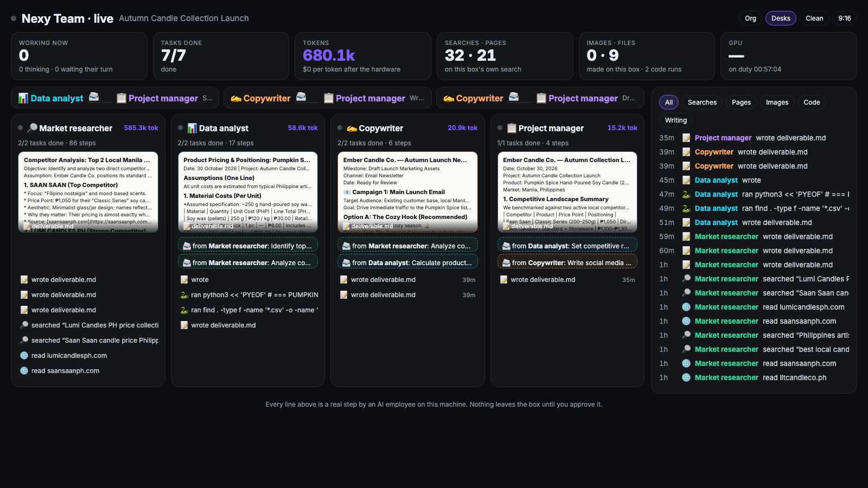Image resolution: width=868 pixels, height=488 pixels.
Task: Click the '585.3k tok' token count
Action: pyautogui.click(x=141, y=128)
